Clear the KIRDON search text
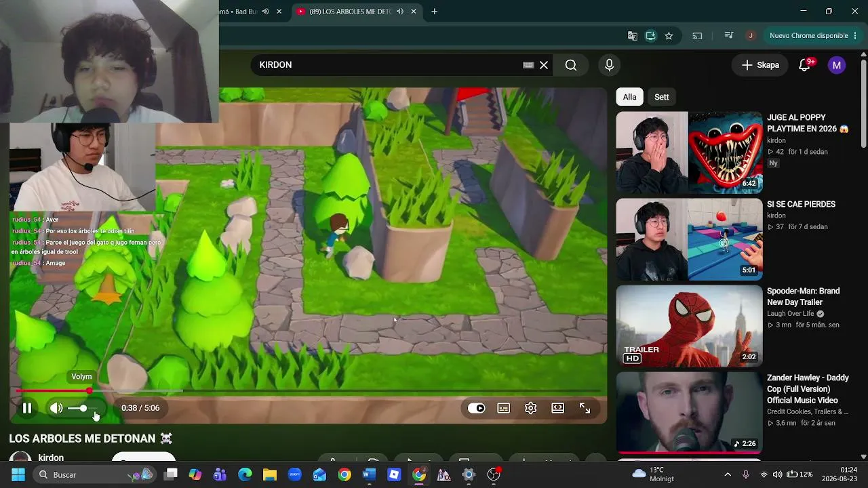Image resolution: width=868 pixels, height=488 pixels. tap(544, 65)
